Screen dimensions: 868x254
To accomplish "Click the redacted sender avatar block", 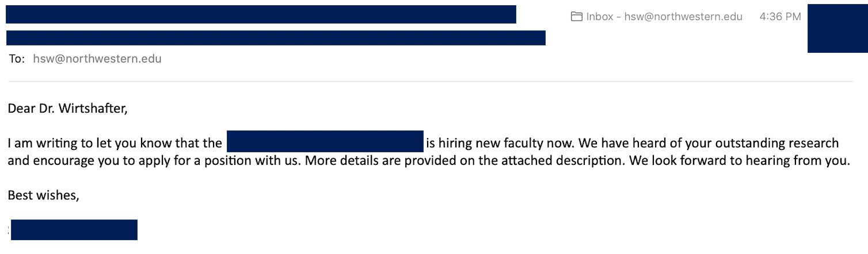I will point(837,28).
